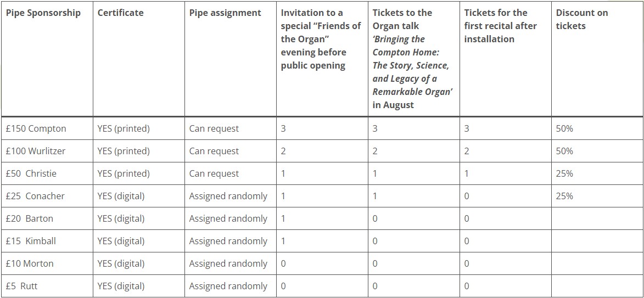
Task: Click the 25% discount in Conacher row
Action: point(564,196)
